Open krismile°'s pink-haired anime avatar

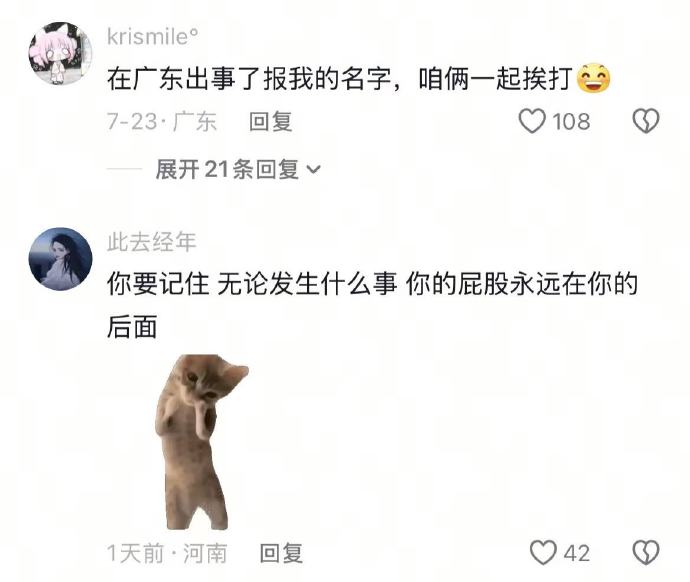60,54
